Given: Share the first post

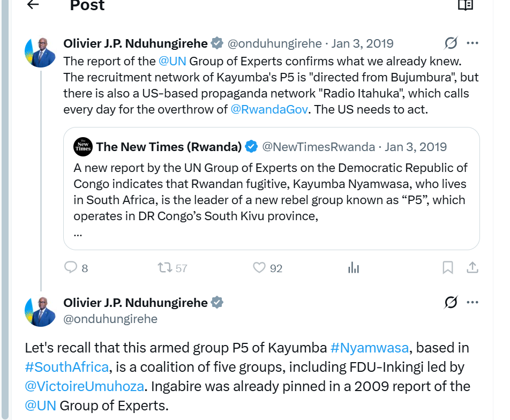Looking at the screenshot, I should tap(472, 267).
